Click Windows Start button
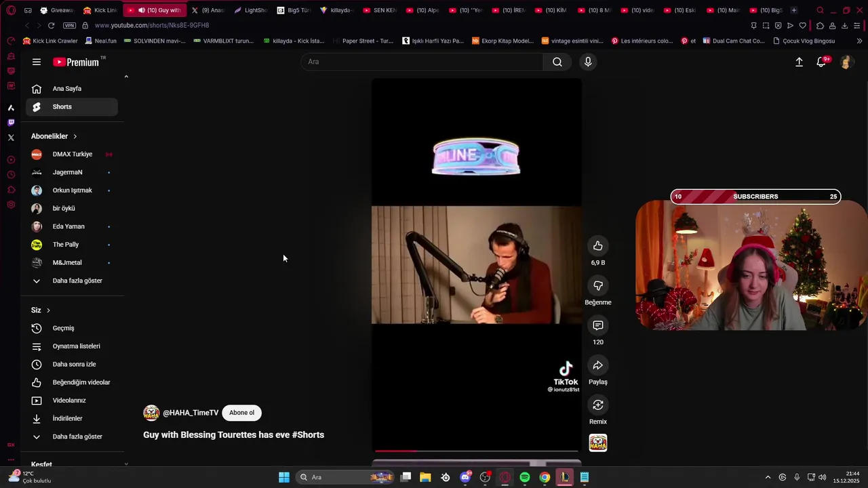Image resolution: width=868 pixels, height=488 pixels. coord(284,477)
